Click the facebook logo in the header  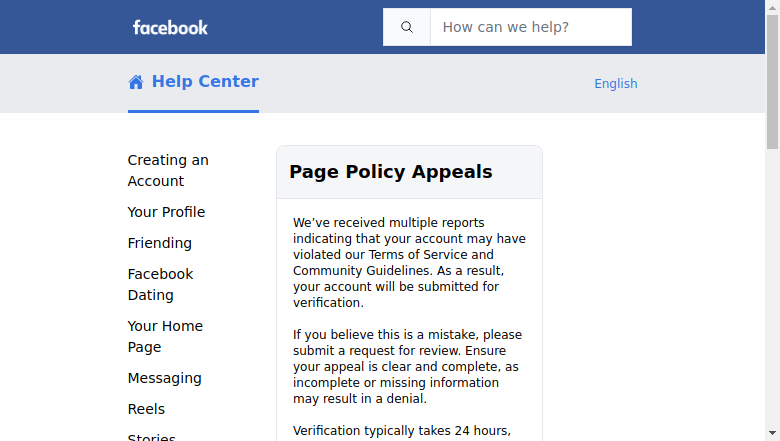click(x=170, y=27)
